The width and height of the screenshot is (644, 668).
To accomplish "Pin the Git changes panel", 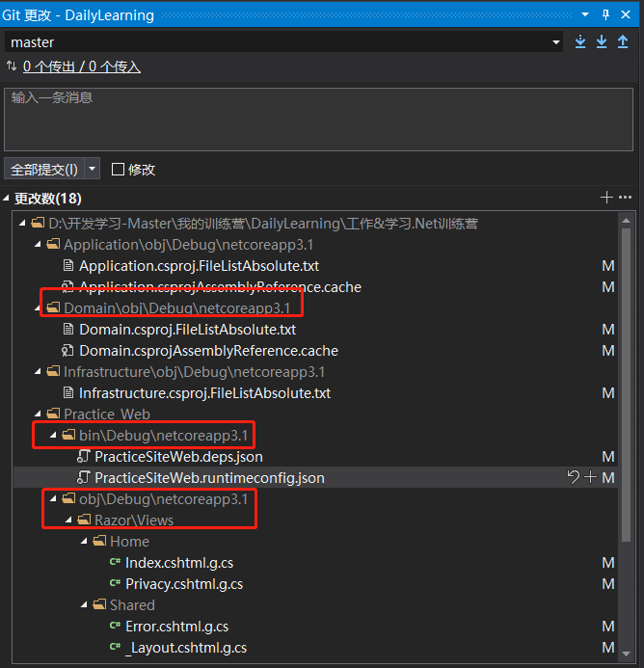I will (x=605, y=14).
